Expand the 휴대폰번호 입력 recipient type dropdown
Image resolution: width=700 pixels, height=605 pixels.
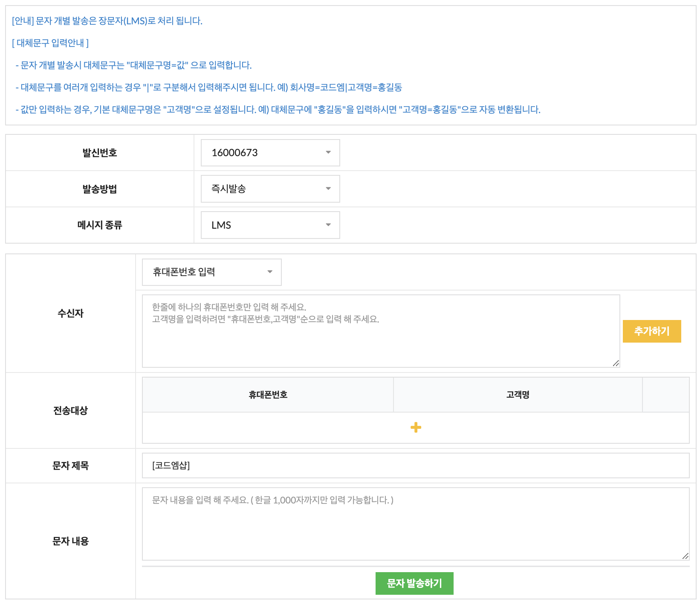[211, 272]
